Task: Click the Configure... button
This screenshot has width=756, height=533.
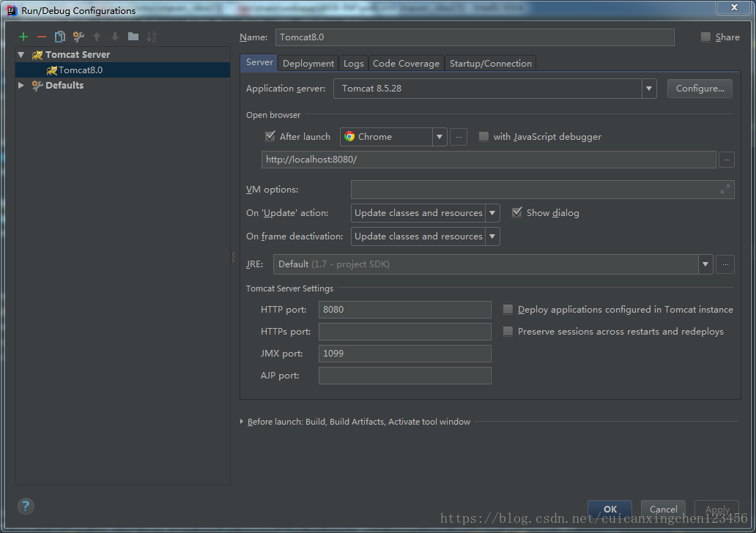Action: (x=700, y=89)
